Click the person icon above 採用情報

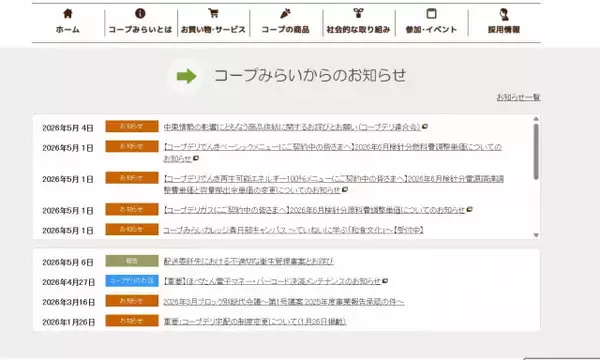pyautogui.click(x=504, y=15)
